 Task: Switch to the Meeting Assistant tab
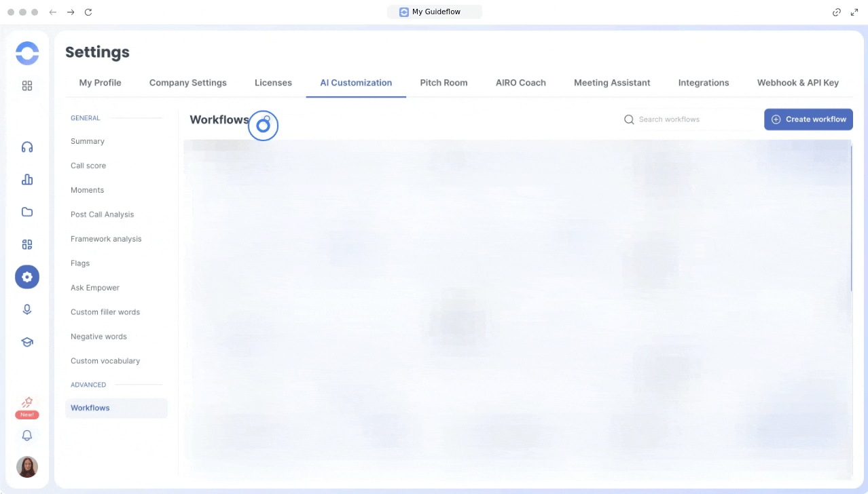pyautogui.click(x=612, y=83)
